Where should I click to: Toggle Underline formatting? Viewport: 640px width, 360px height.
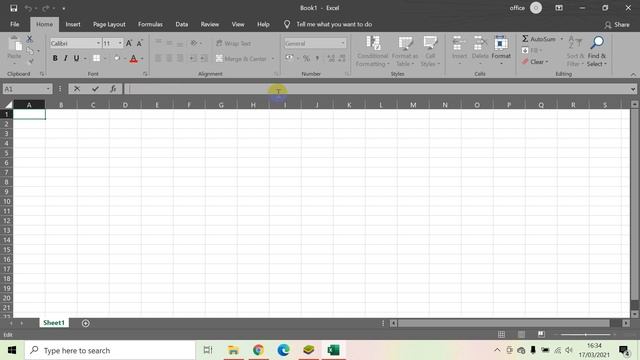click(x=76, y=58)
